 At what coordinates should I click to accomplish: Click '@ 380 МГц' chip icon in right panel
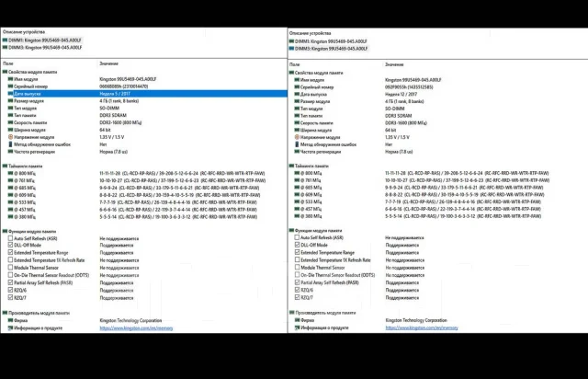[297, 216]
